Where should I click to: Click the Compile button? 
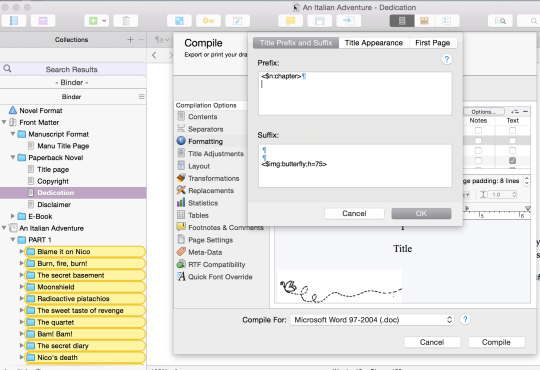click(496, 342)
